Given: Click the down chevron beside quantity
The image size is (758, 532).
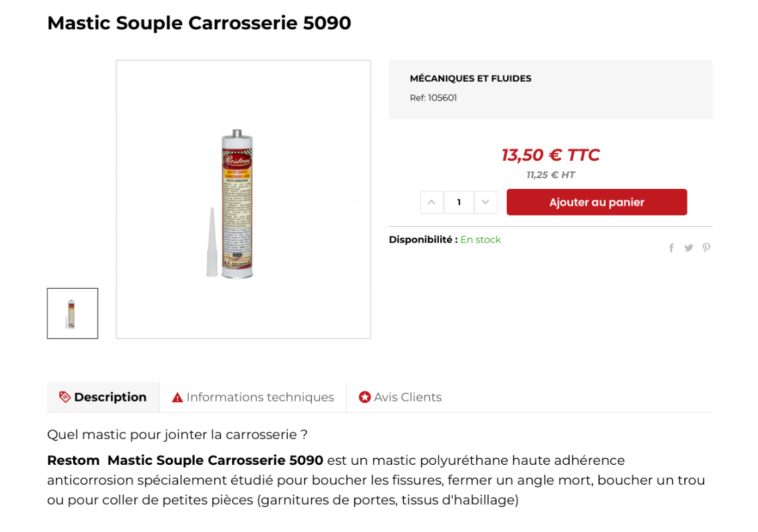Looking at the screenshot, I should (485, 202).
